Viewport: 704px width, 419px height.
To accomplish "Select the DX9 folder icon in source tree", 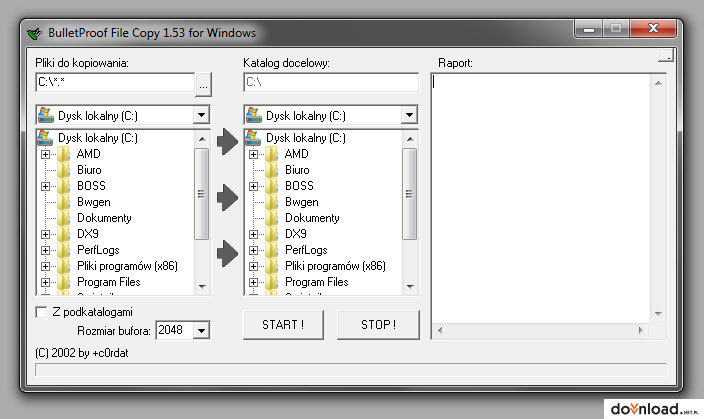I will coord(63,234).
